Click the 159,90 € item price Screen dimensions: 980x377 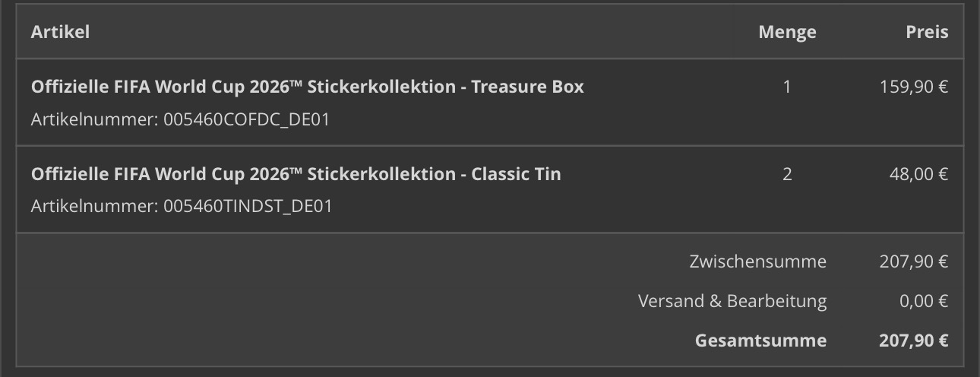pyautogui.click(x=914, y=87)
